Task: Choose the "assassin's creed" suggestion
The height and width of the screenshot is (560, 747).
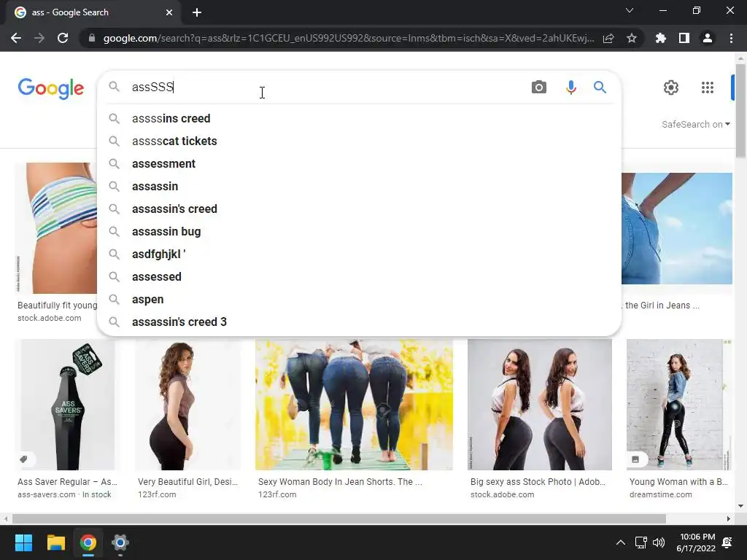Action: [359, 209]
